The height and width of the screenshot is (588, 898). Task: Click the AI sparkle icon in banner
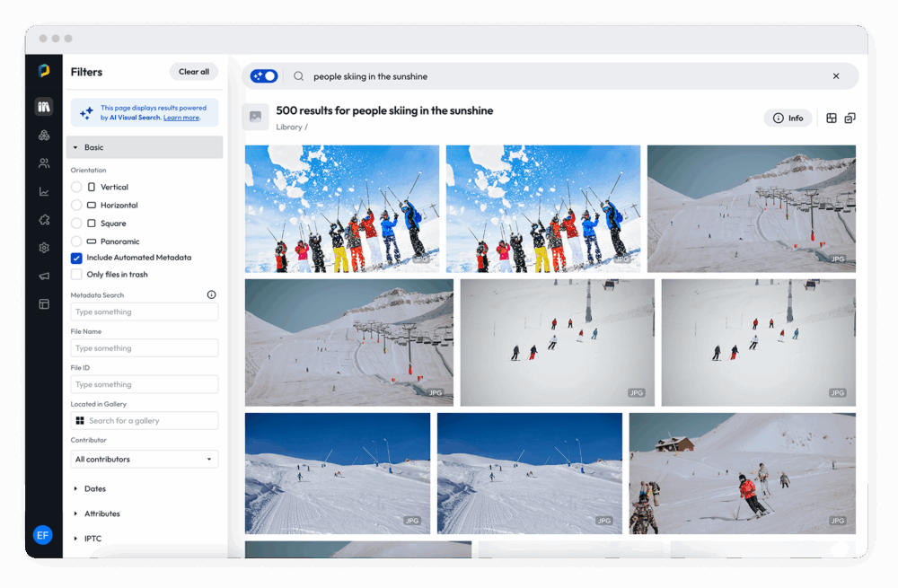pos(86,113)
